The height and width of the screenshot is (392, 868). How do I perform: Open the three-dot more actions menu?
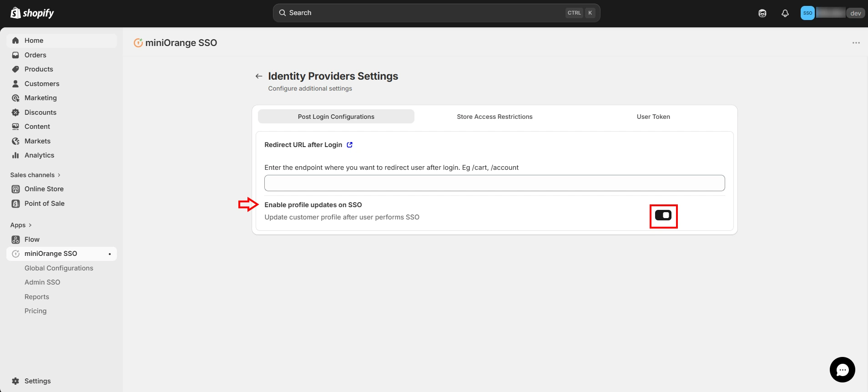pyautogui.click(x=856, y=43)
